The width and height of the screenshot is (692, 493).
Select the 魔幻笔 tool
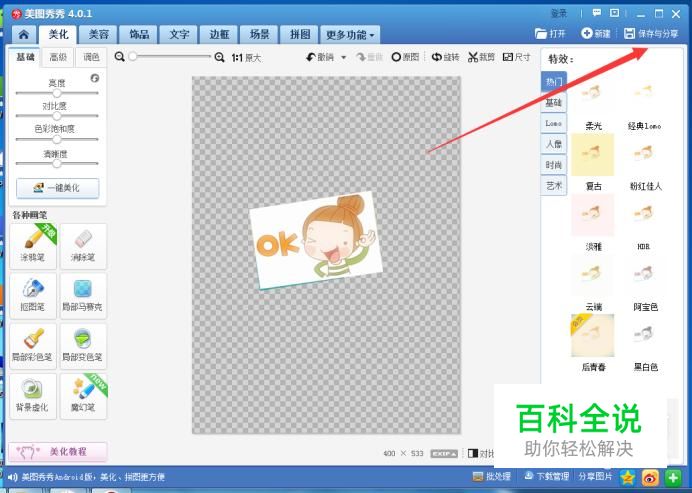pyautogui.click(x=83, y=396)
